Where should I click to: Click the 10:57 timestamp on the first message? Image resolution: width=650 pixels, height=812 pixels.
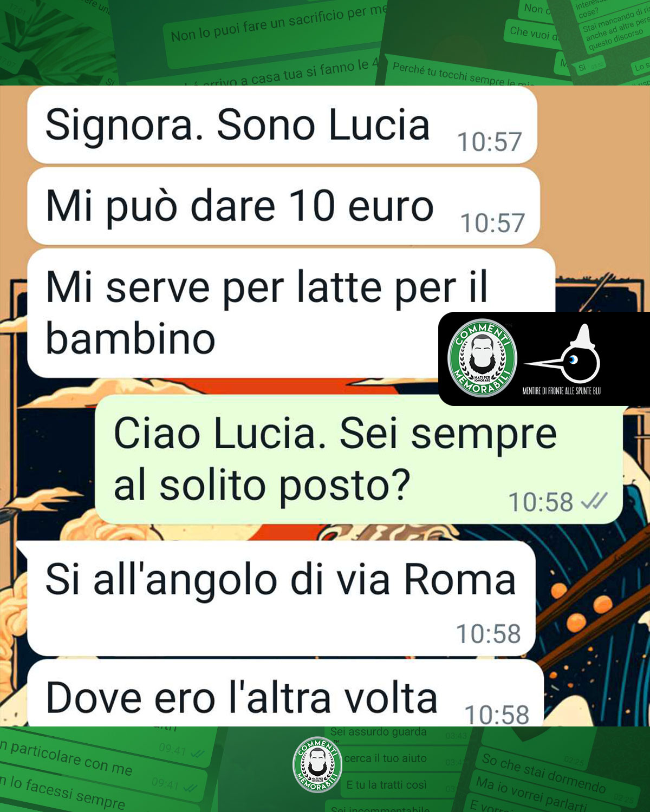[490, 142]
